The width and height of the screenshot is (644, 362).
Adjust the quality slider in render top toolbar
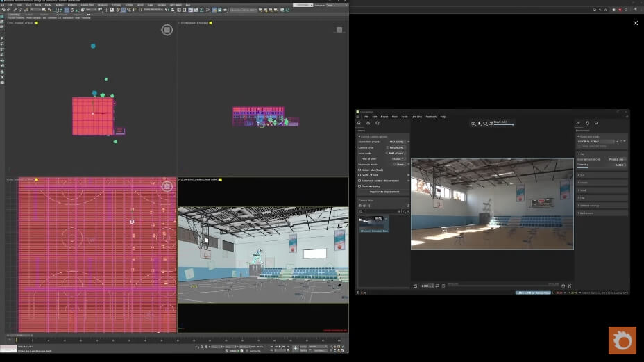point(504,124)
